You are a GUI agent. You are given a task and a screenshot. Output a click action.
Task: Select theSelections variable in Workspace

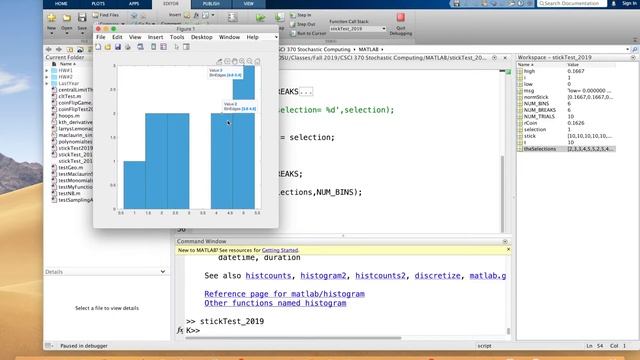pos(567,149)
